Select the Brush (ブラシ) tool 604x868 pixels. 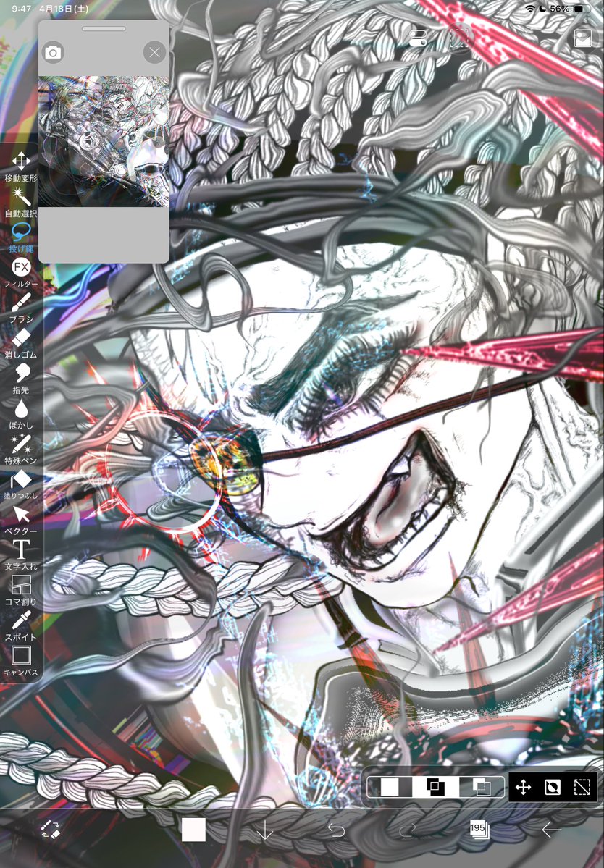pos(23,303)
